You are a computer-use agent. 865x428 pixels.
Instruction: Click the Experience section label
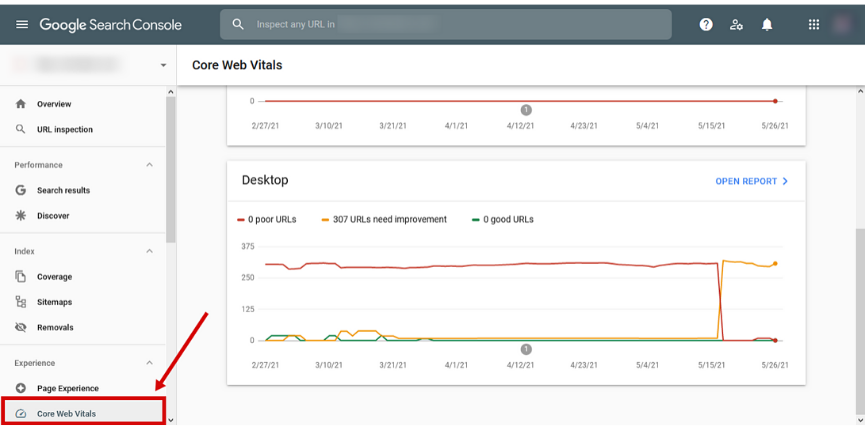click(x=34, y=363)
